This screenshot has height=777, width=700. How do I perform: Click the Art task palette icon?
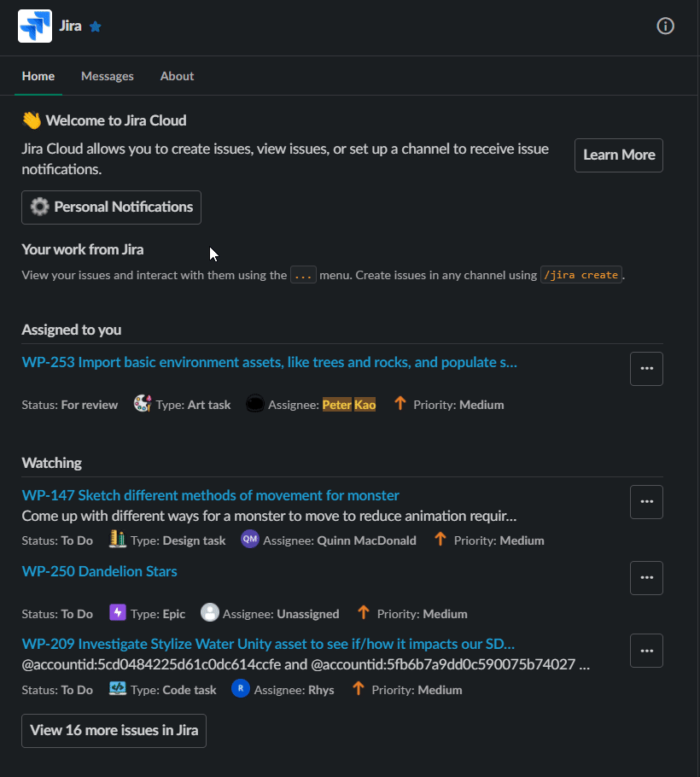143,404
